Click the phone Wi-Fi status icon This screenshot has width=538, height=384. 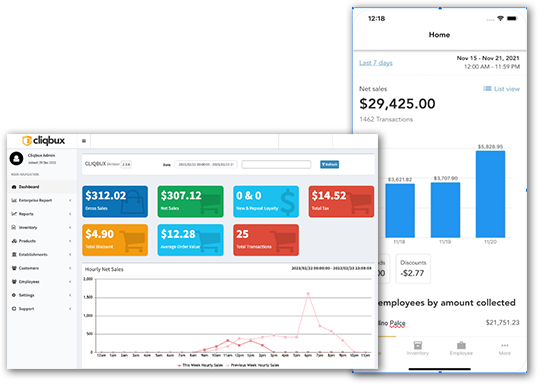pos(500,19)
